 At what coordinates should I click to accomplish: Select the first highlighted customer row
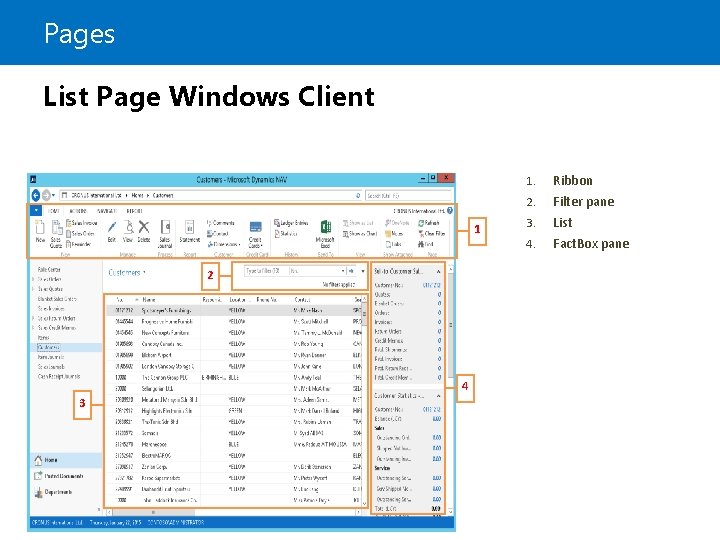tap(234, 310)
